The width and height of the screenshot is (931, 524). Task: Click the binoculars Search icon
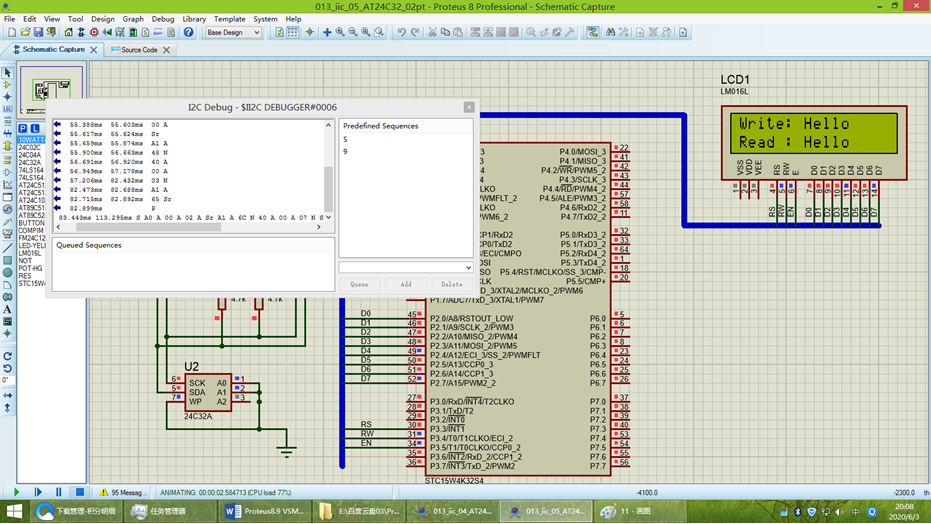click(x=610, y=33)
